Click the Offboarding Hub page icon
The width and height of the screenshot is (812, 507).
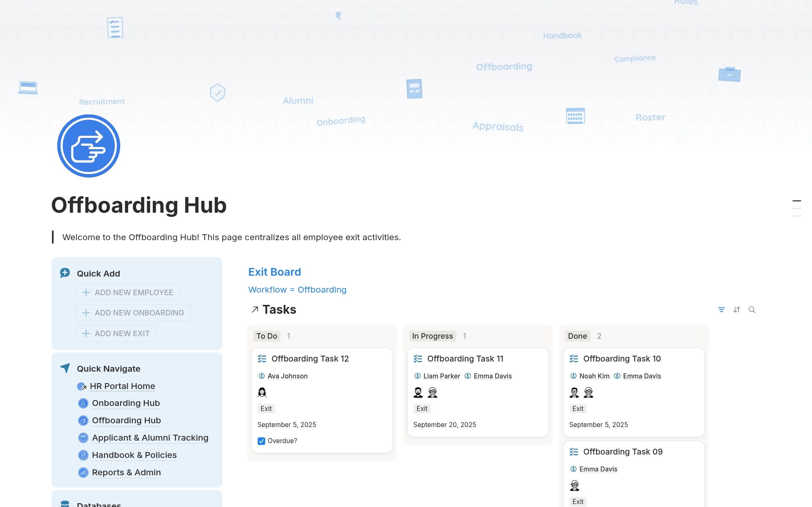pyautogui.click(x=88, y=146)
